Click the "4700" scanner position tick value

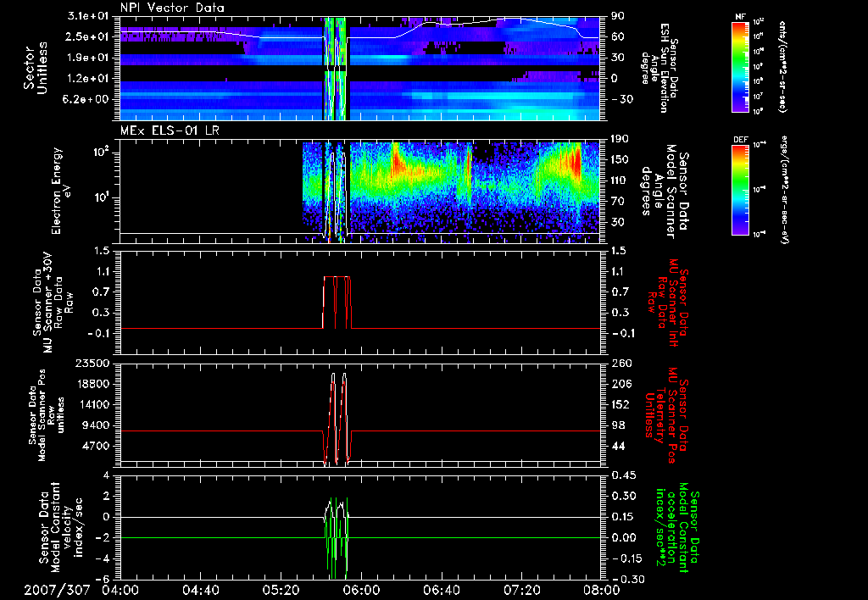tap(96, 446)
